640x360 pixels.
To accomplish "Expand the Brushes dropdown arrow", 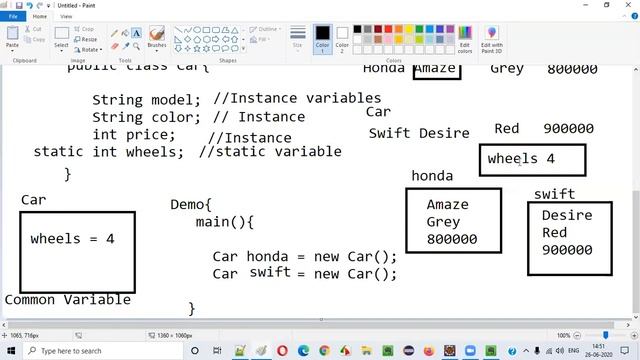I will [x=157, y=51].
